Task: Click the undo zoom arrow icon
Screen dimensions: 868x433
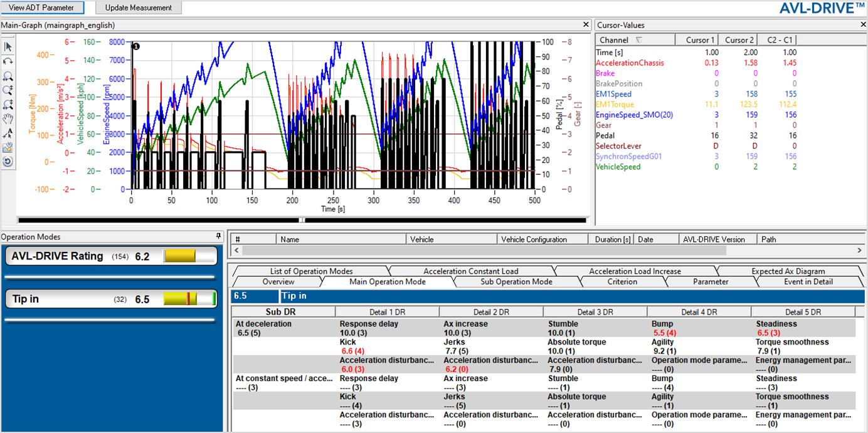Action: tap(8, 61)
